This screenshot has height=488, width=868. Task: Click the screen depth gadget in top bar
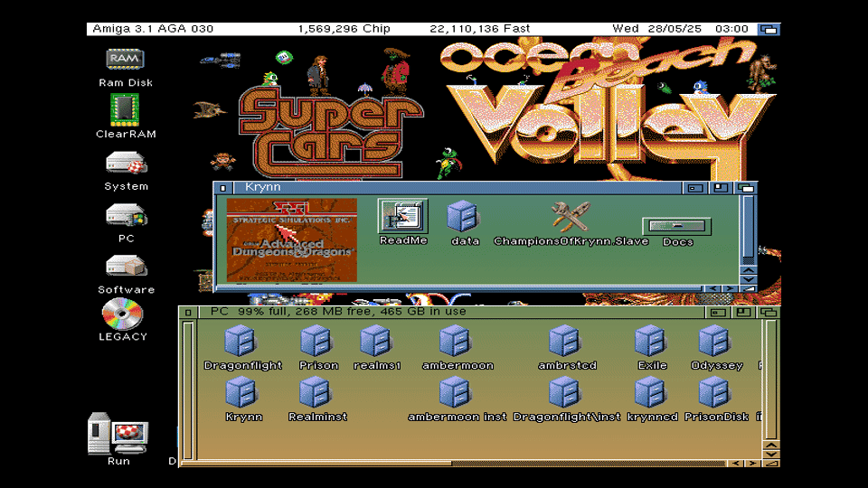coord(769,29)
